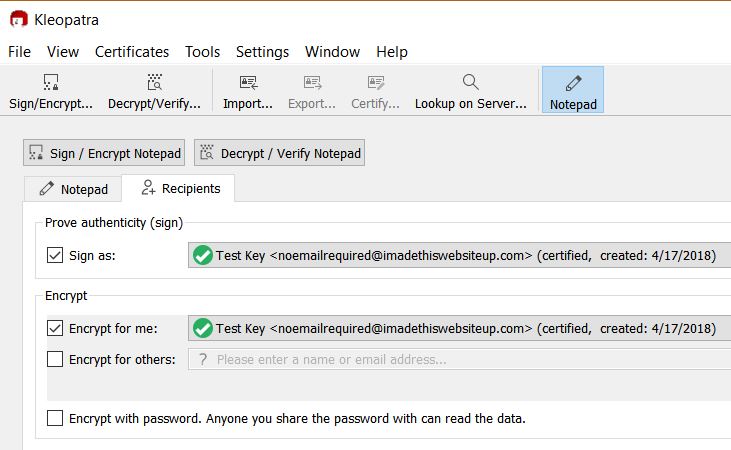Viewport: 731px width, 450px height.
Task: Click the recipient name or email field
Action: click(460, 359)
